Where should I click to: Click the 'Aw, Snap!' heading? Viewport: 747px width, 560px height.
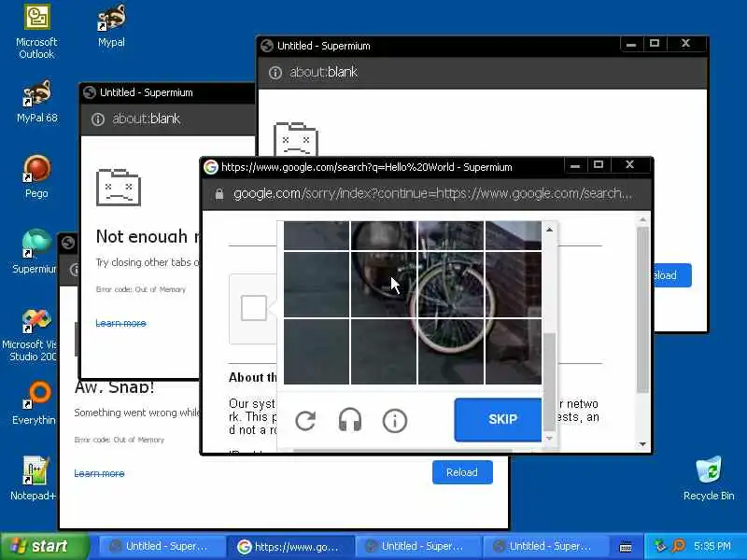114,387
